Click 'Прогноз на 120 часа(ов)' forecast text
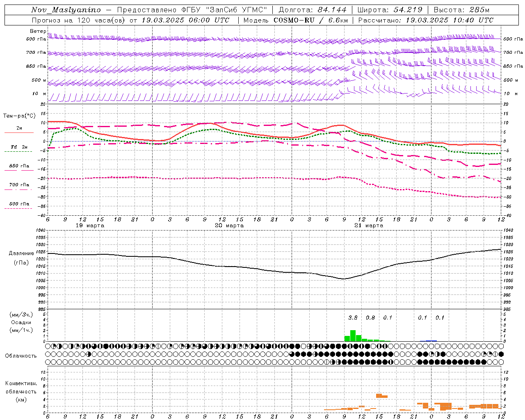Image resolution: width=525 pixels, height=420 pixels. [78, 20]
